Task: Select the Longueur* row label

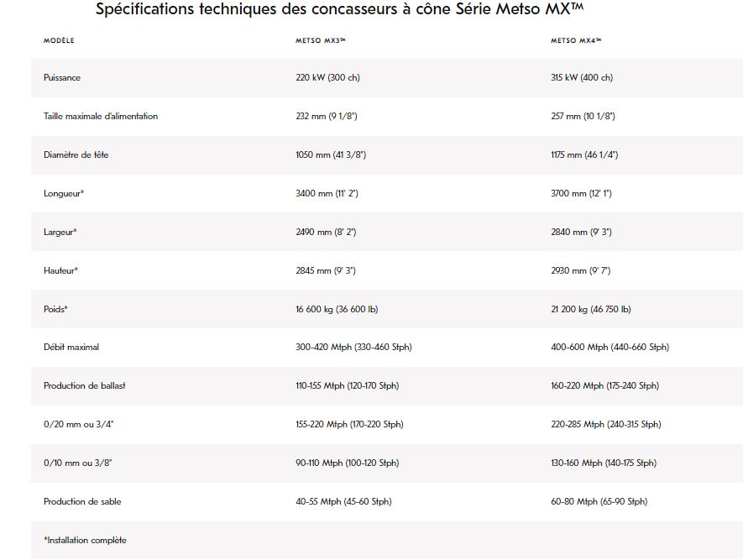Action: pyautogui.click(x=64, y=194)
